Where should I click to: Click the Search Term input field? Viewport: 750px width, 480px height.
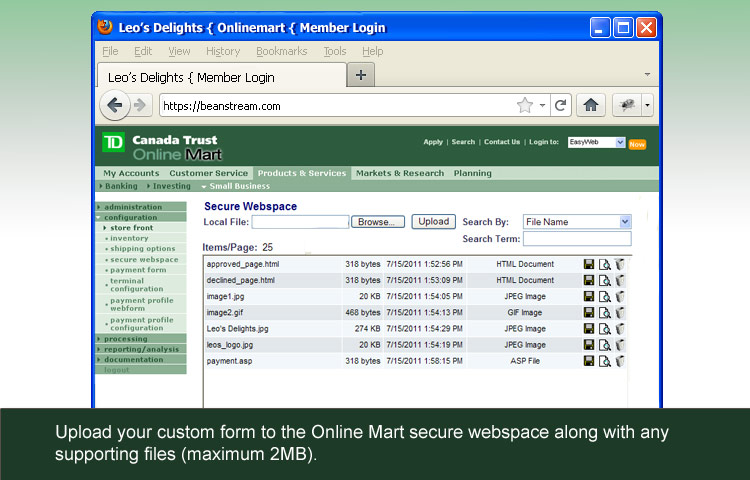pos(577,239)
